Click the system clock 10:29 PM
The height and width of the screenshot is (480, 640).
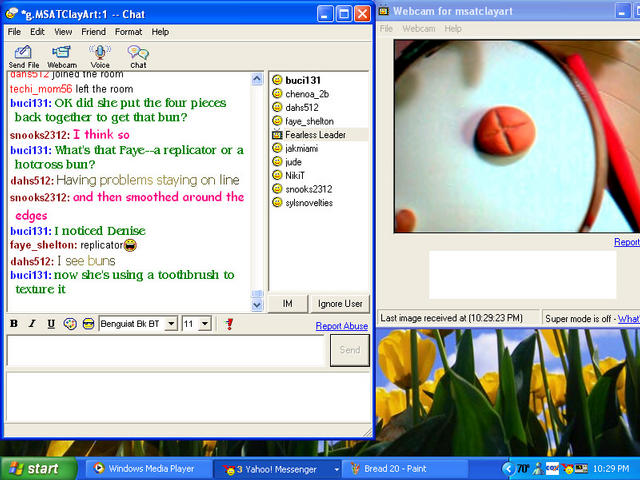coord(611,469)
